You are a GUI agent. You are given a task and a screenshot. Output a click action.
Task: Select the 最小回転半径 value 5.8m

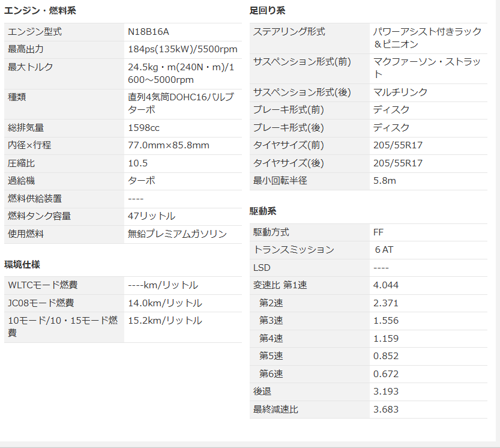point(384,180)
